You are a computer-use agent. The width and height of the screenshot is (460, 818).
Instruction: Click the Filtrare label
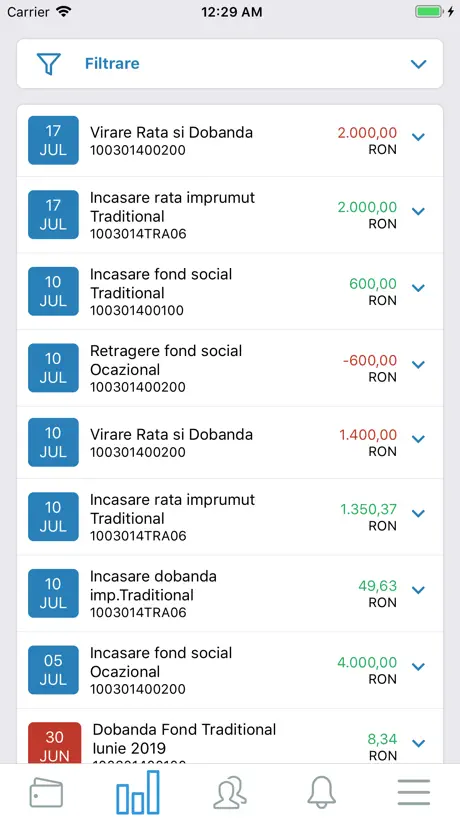tap(112, 64)
